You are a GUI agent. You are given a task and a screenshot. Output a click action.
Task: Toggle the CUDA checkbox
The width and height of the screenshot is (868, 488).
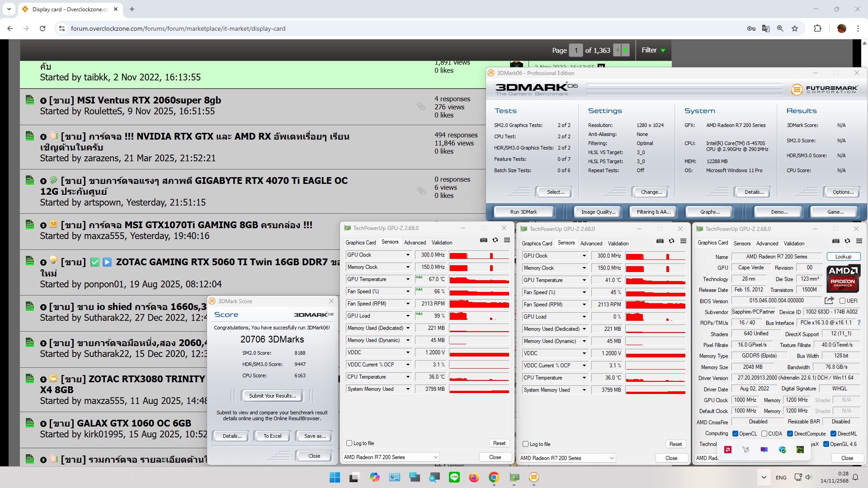point(764,433)
